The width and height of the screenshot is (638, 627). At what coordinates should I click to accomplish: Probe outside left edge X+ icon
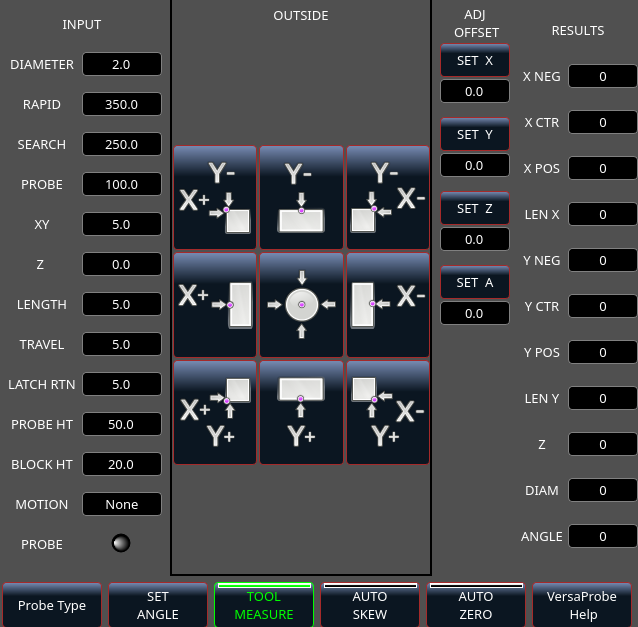(x=215, y=305)
